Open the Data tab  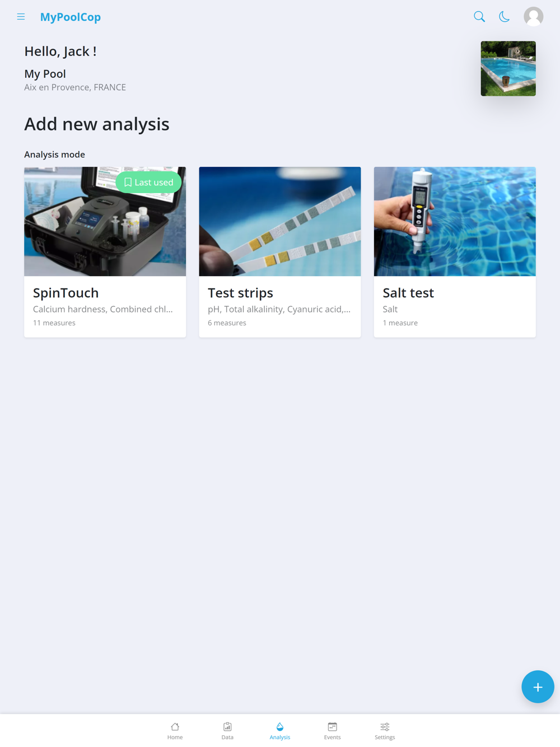point(227,731)
